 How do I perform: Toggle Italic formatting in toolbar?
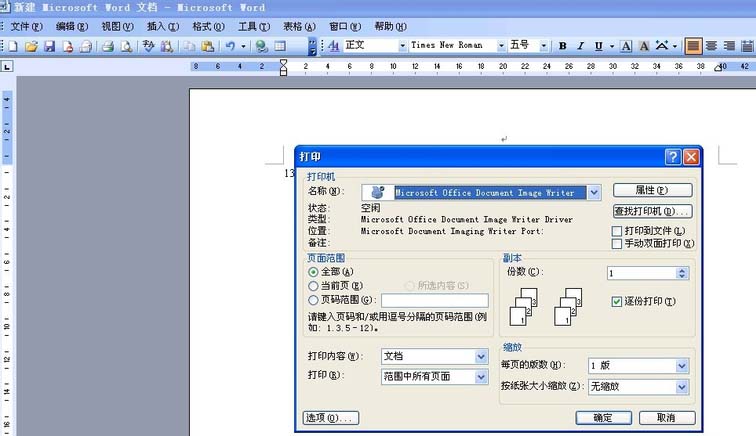coord(581,46)
